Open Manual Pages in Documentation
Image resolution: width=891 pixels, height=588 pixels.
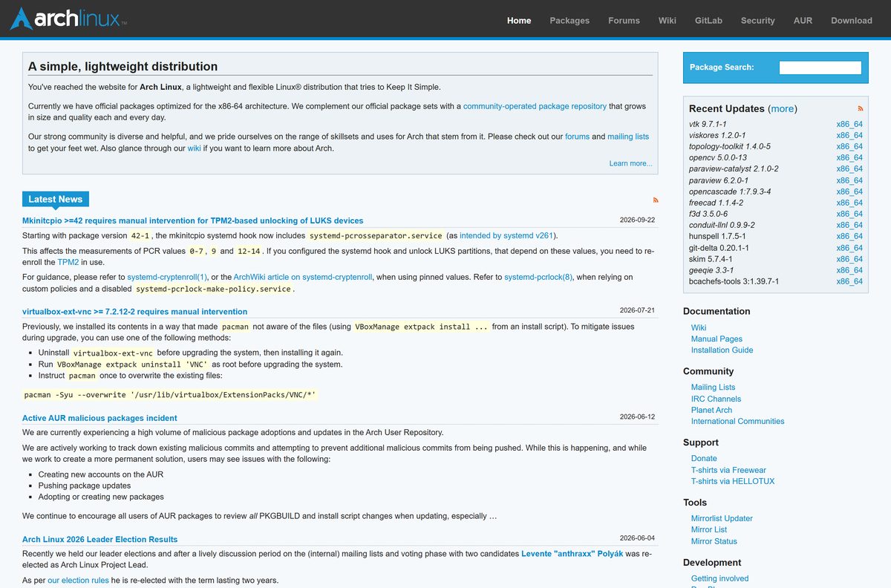pos(717,339)
